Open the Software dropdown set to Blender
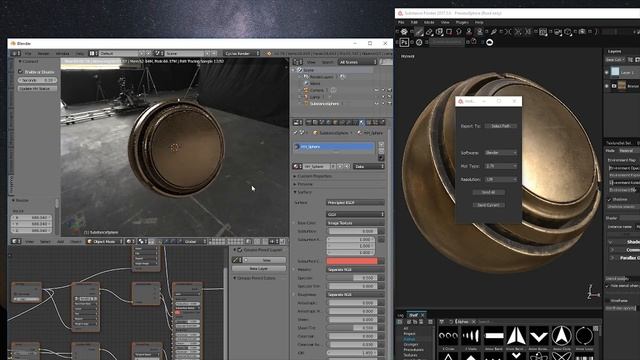Viewport: 640px width, 360px height. tap(501, 153)
